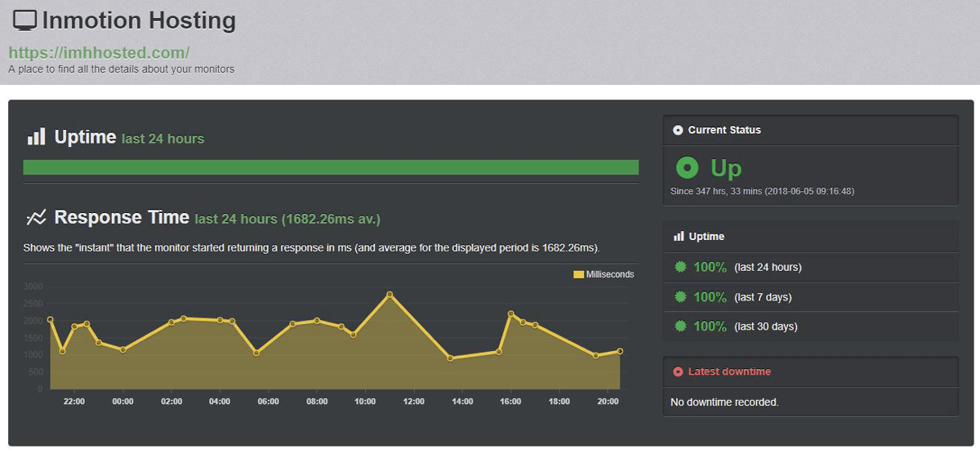The image size is (980, 453).
Task: Select the chart peak point near 11:00
Action: (390, 294)
